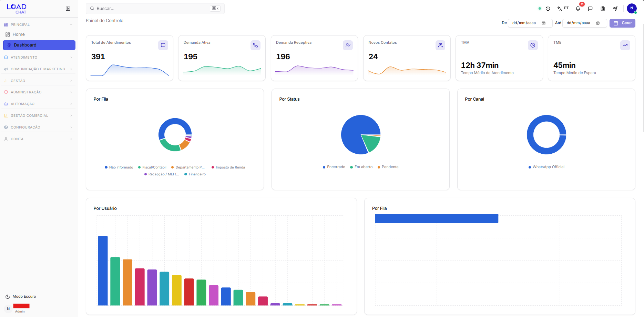
Task: Open the PT language switcher icon
Action: (561, 9)
